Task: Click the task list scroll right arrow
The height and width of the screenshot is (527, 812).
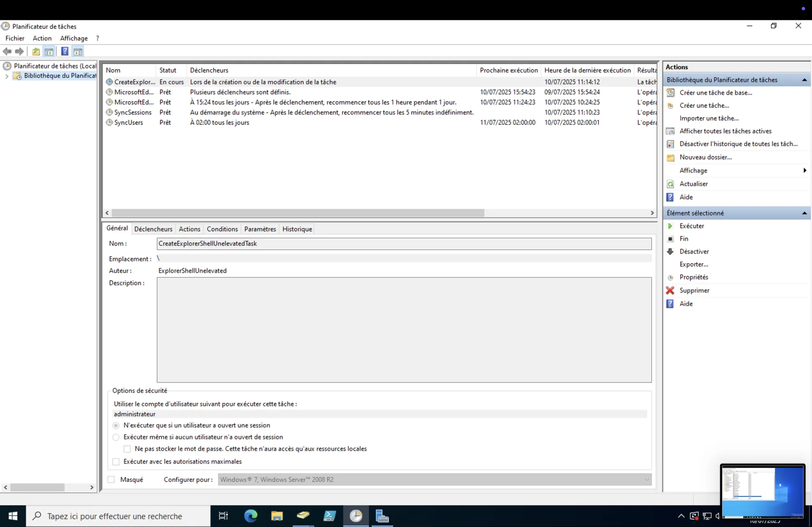Action: coord(652,213)
